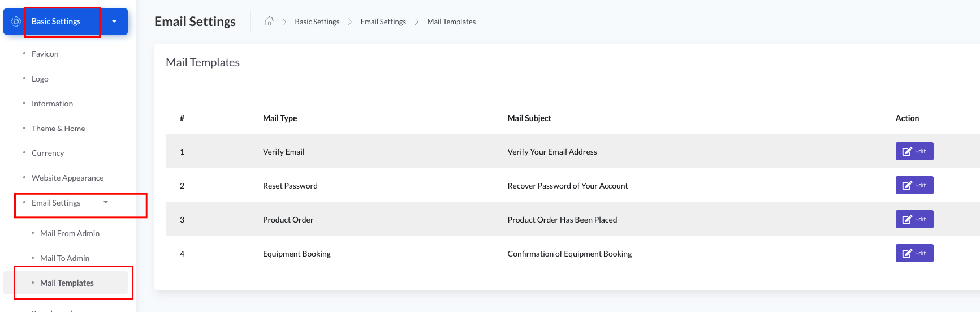Screen dimensions: 980x312
Task: Click Basic Settings breadcrumb link
Action: (317, 22)
